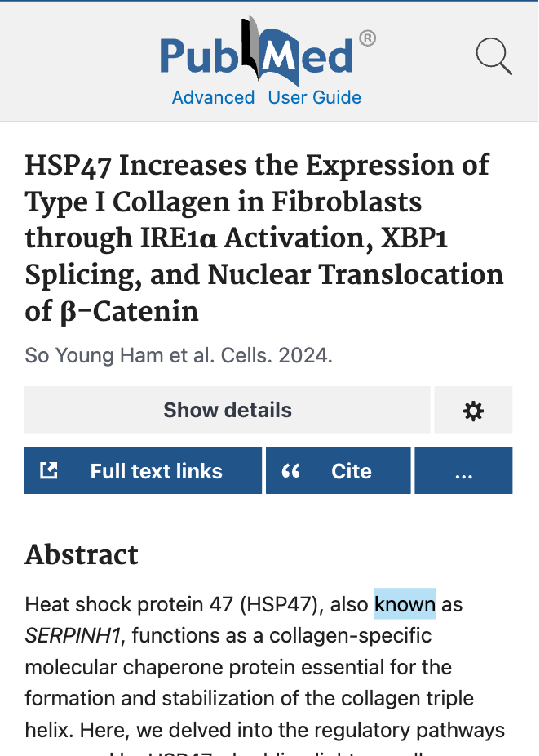Click the highlighted word 'known'

[x=405, y=605]
